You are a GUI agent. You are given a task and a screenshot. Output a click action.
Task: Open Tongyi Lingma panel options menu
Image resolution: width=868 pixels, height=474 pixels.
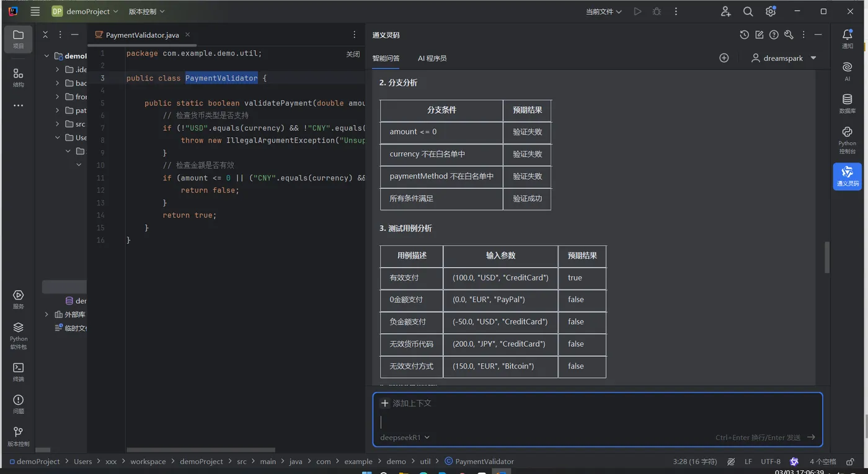pyautogui.click(x=804, y=35)
